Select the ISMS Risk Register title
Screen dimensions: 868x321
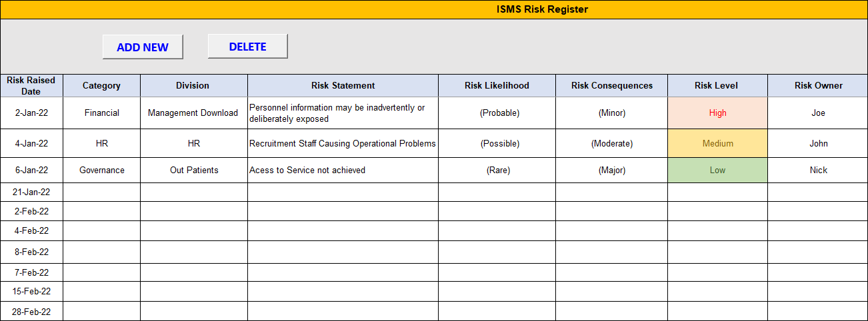542,9
